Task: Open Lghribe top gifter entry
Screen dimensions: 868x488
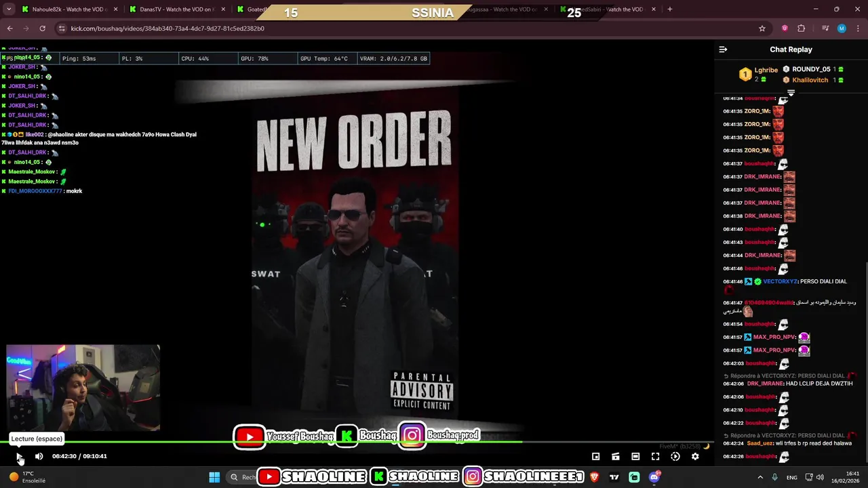Action: click(x=758, y=74)
